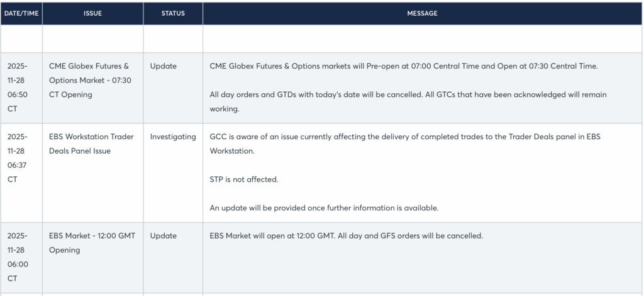
Task: Click the Pre-open at 07:00 Central Time message
Action: point(403,66)
